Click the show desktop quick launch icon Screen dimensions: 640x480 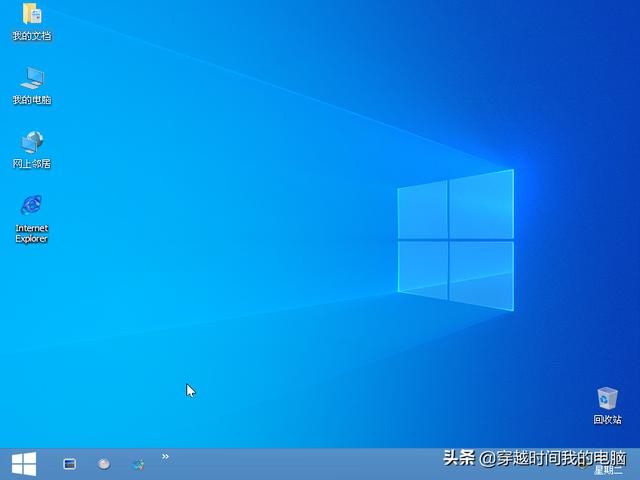pos(70,464)
